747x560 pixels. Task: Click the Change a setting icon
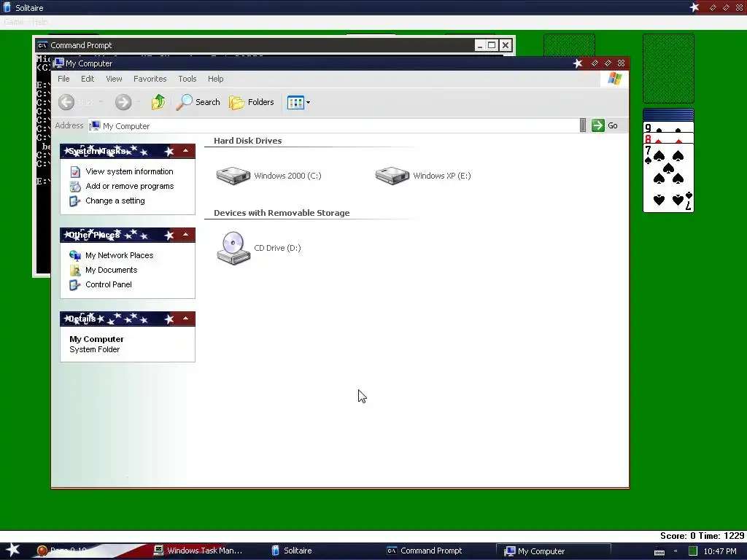tap(75, 201)
